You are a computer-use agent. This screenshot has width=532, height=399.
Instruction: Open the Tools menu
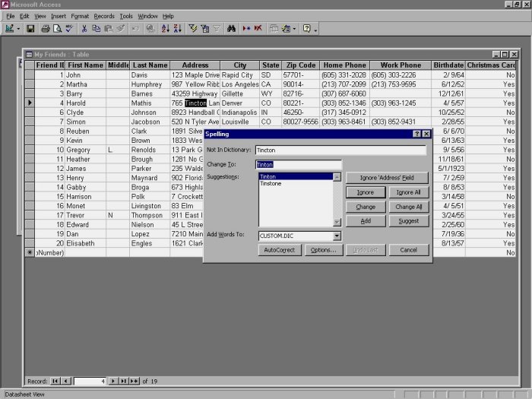126,16
